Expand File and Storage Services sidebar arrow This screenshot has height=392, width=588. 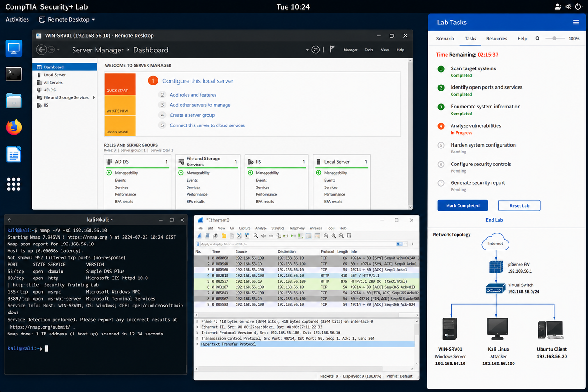(x=94, y=97)
